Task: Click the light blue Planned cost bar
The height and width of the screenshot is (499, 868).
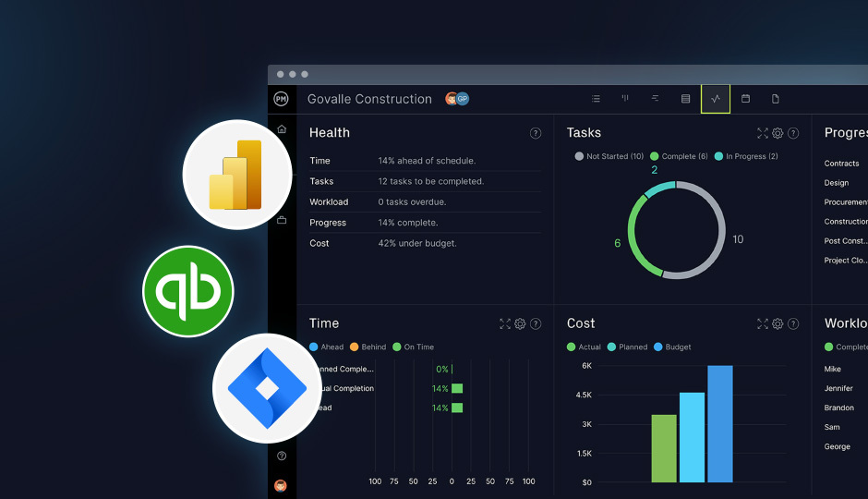Action: tap(692, 437)
